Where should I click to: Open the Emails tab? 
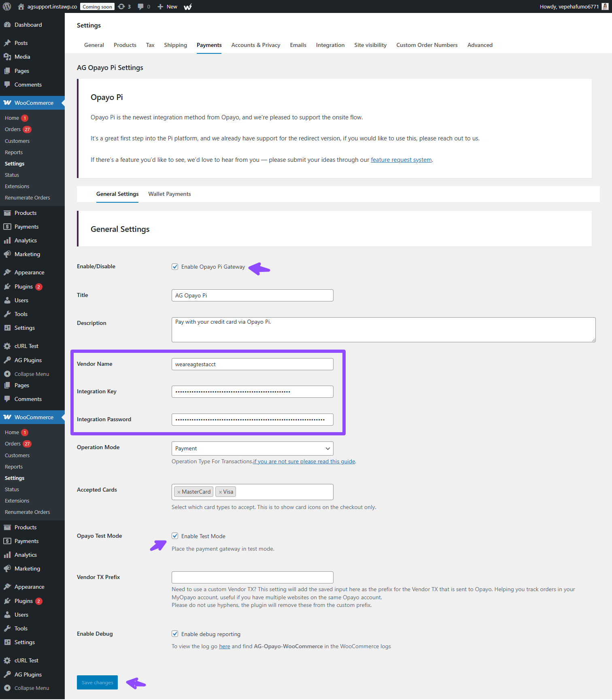coord(298,45)
